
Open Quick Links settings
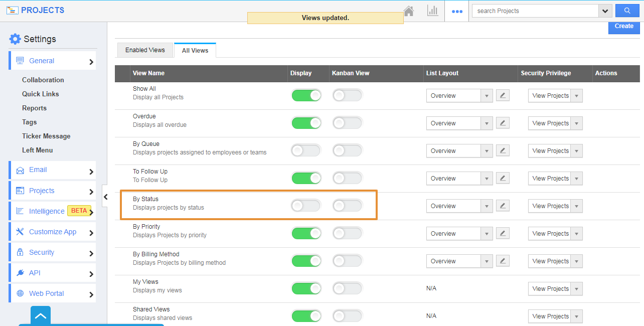[41, 94]
